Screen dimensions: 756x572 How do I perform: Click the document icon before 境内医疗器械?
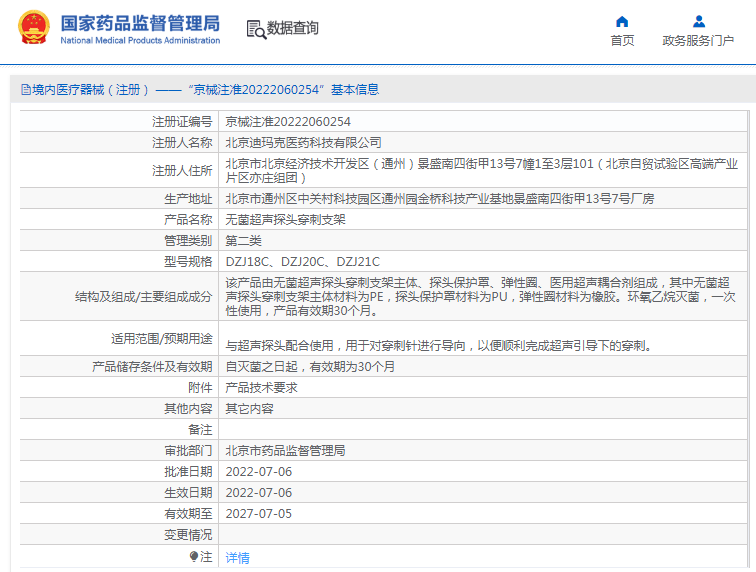[x=26, y=90]
